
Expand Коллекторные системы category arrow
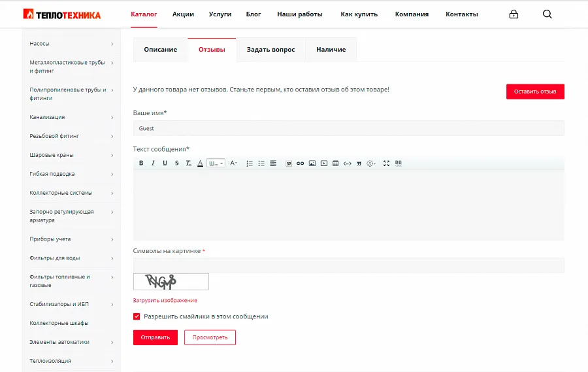tap(112, 193)
